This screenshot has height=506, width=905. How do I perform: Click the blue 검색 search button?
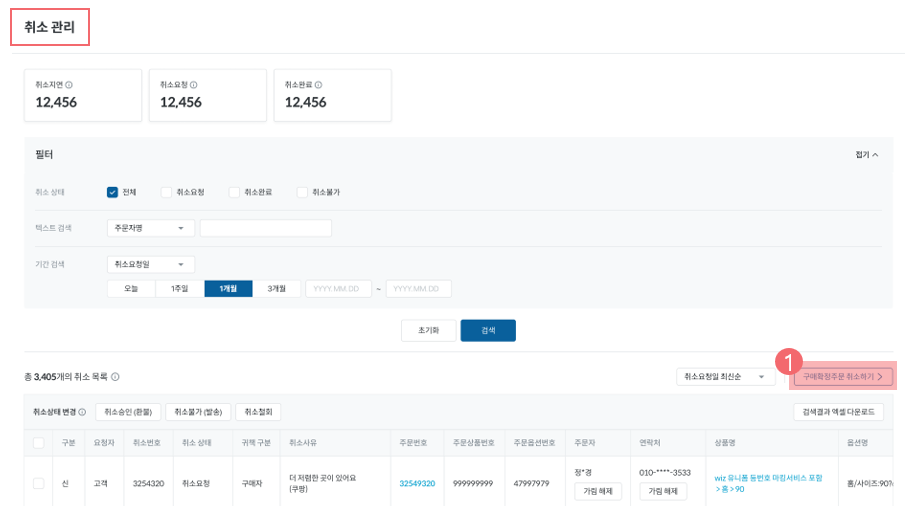[488, 331]
